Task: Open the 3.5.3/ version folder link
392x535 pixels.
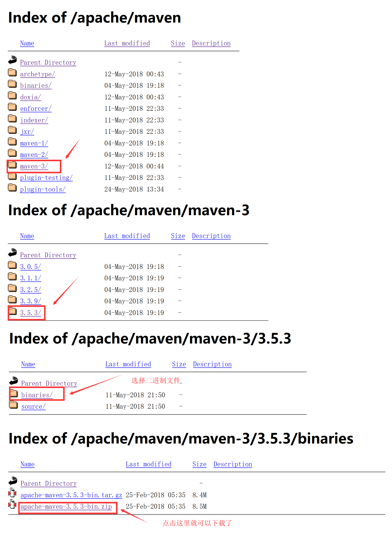Action: coord(31,313)
